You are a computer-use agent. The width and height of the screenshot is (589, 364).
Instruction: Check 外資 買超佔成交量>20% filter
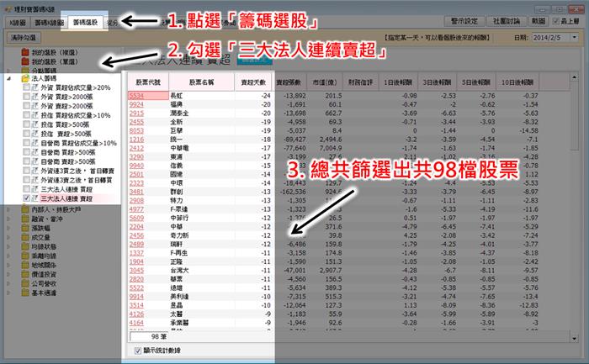pos(26,87)
